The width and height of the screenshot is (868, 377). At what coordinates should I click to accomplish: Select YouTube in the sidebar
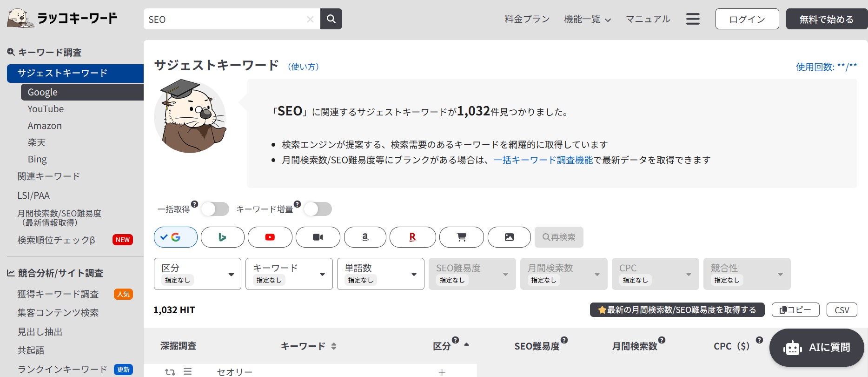click(x=46, y=109)
